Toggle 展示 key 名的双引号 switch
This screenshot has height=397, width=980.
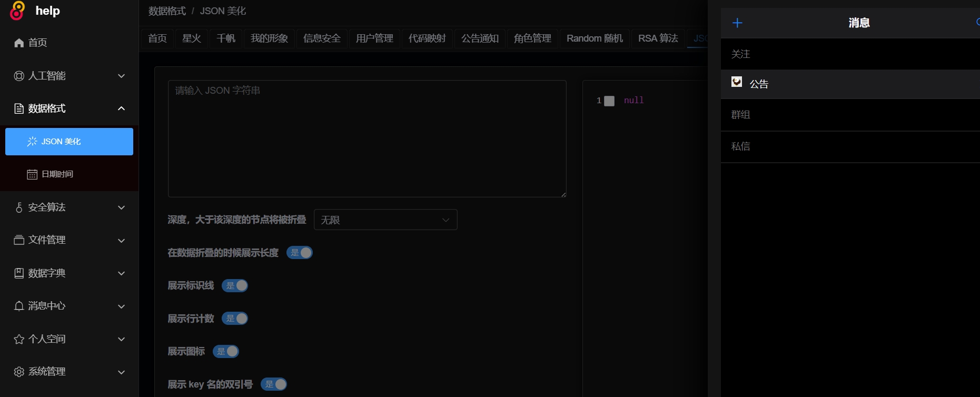(x=274, y=384)
